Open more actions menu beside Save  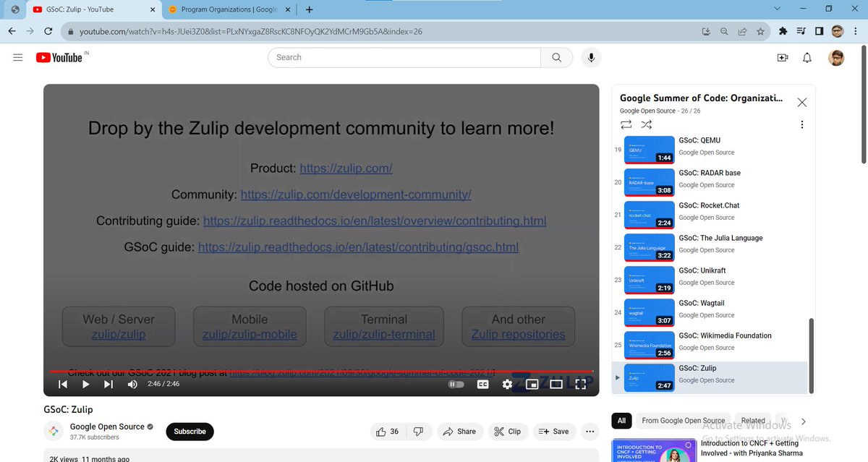point(590,432)
